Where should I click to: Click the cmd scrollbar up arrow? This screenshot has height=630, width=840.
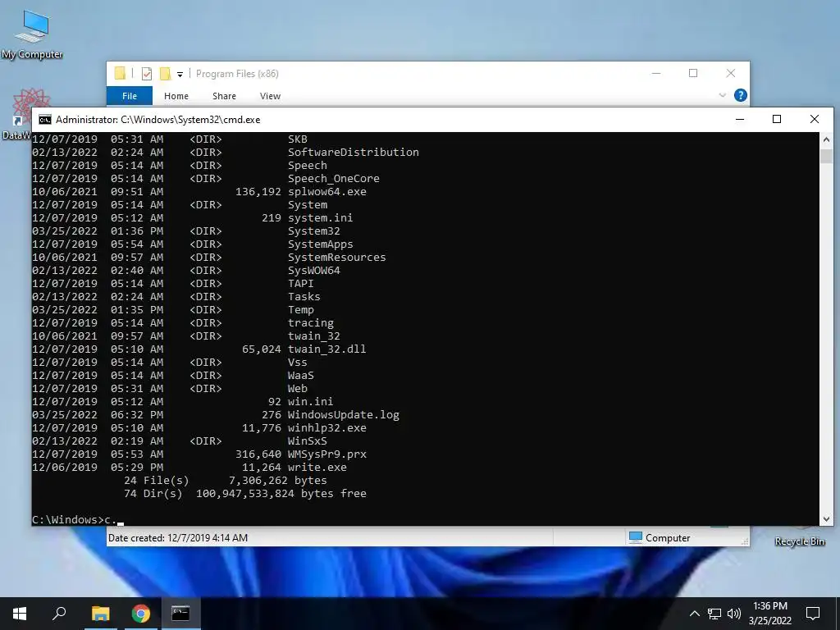[x=826, y=139]
